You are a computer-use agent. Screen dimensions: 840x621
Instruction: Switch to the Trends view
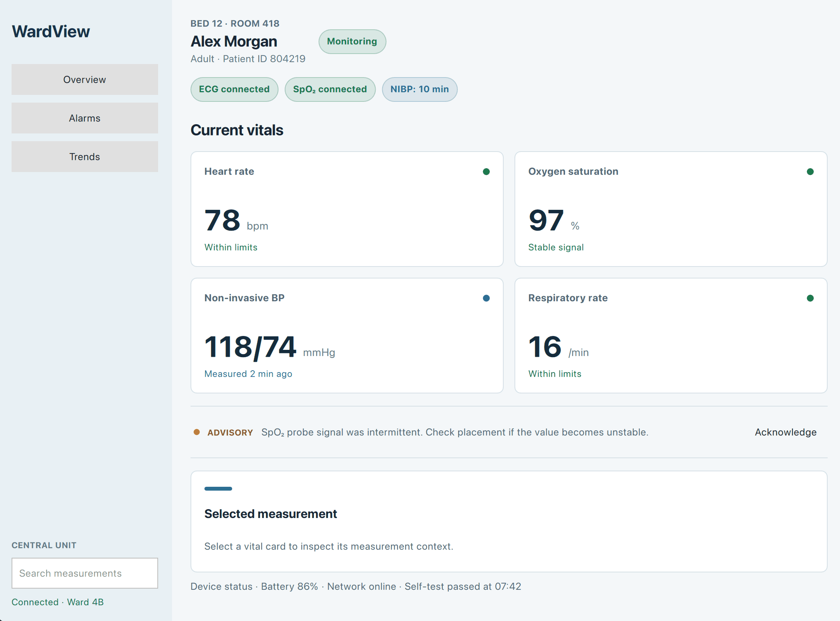pyautogui.click(x=85, y=157)
